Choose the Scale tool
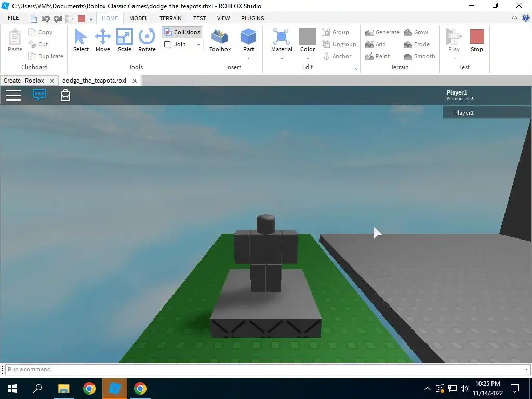This screenshot has width=532, height=399. (125, 41)
